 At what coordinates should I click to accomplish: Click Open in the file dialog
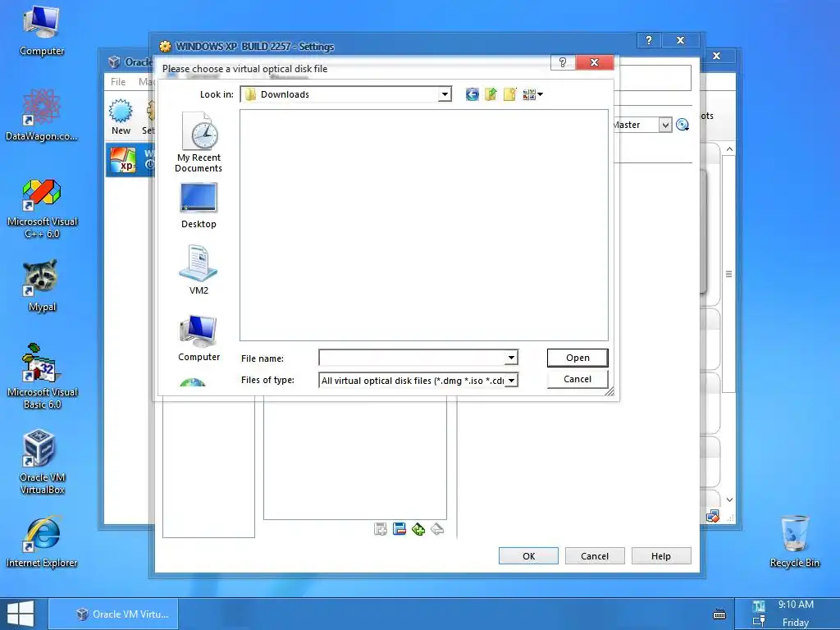(577, 358)
